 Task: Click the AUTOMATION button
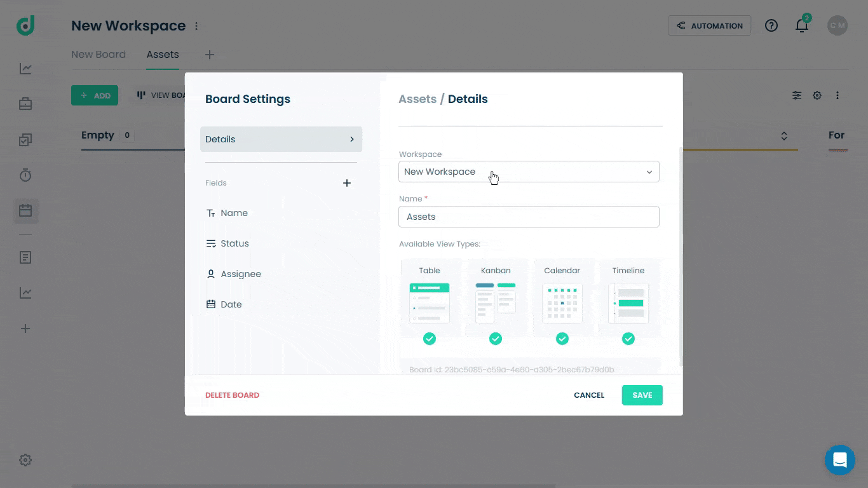click(709, 25)
